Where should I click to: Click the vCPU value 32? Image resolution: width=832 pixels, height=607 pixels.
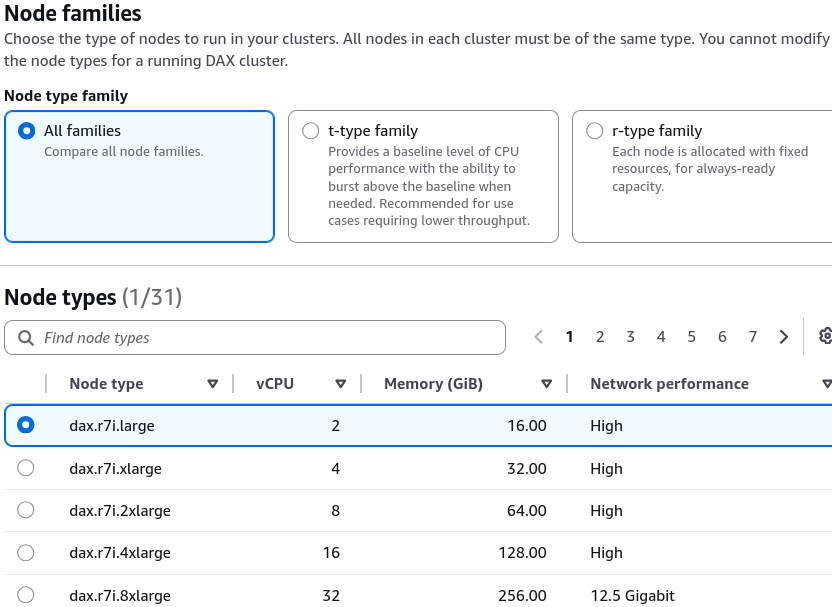[331, 595]
